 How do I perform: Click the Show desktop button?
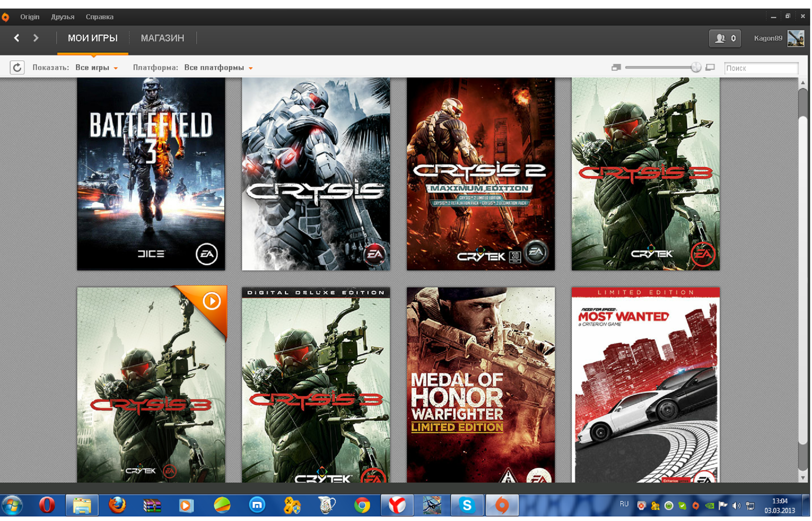(806, 505)
